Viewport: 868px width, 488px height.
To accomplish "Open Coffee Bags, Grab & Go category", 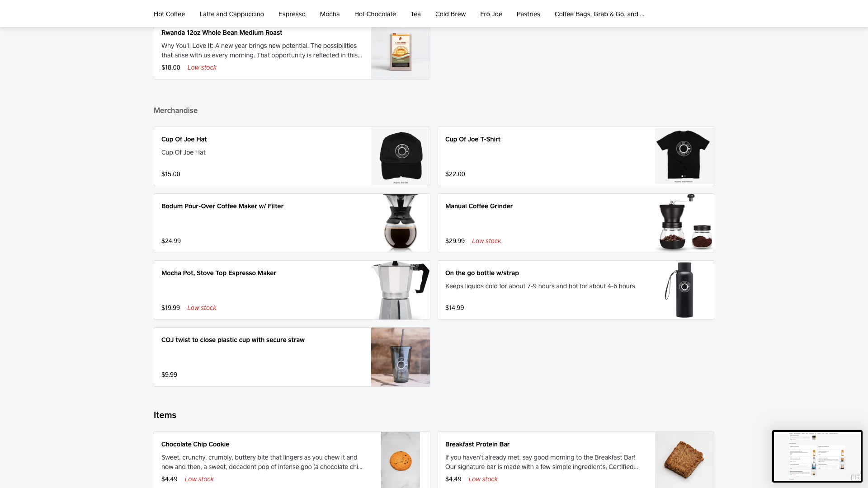I will click(599, 14).
